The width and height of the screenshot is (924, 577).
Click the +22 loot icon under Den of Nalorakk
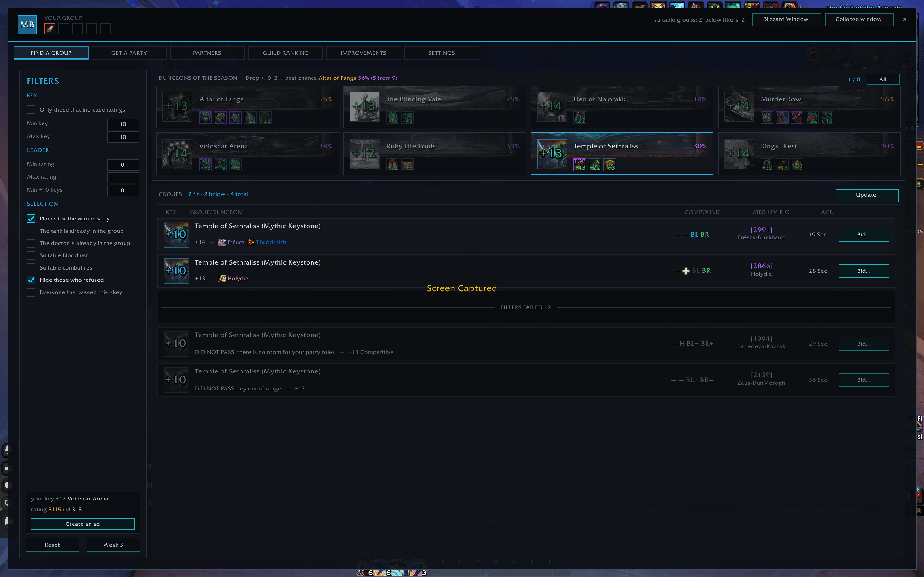tap(580, 118)
